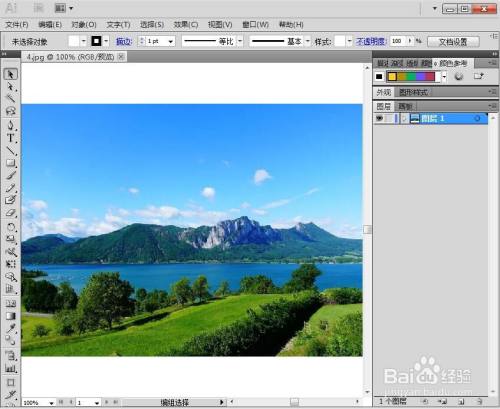
Task: Select the Eraser tool
Action: pyautogui.click(x=10, y=213)
